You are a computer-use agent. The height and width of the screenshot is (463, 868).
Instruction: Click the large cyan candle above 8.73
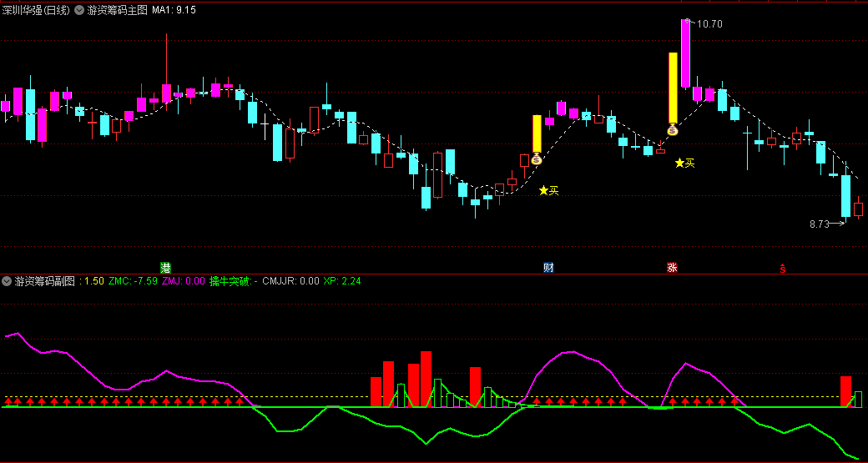[845, 196]
